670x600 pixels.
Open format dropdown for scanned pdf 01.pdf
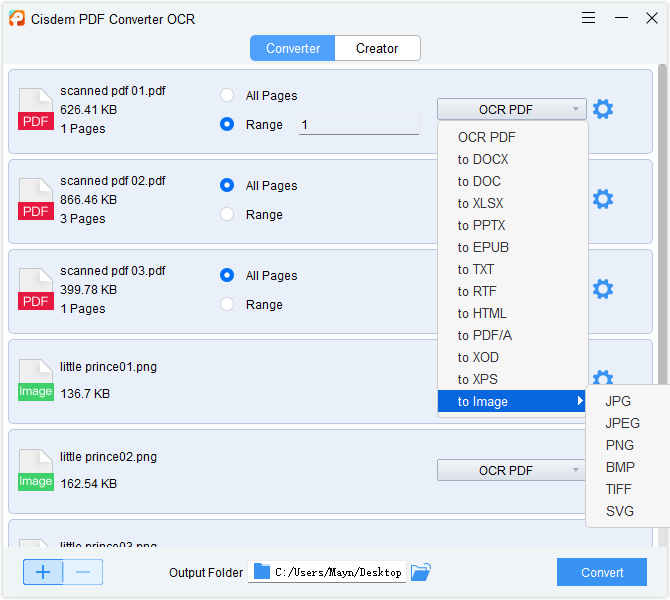511,109
